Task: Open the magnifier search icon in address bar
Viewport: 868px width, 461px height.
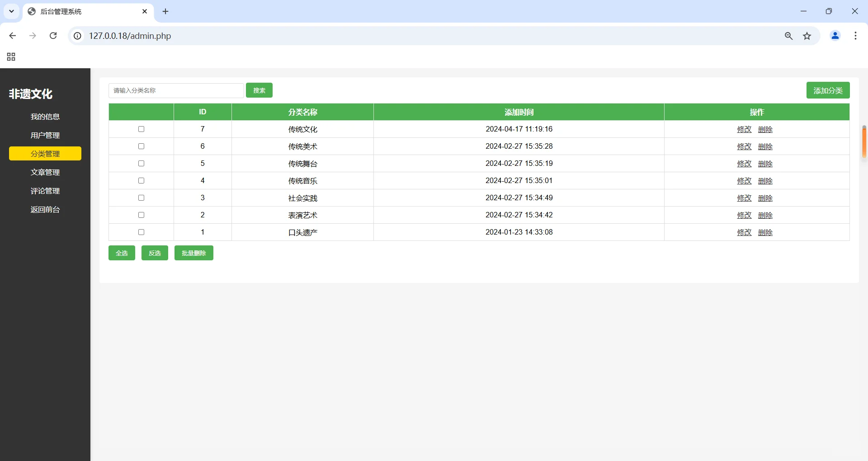Action: point(788,36)
